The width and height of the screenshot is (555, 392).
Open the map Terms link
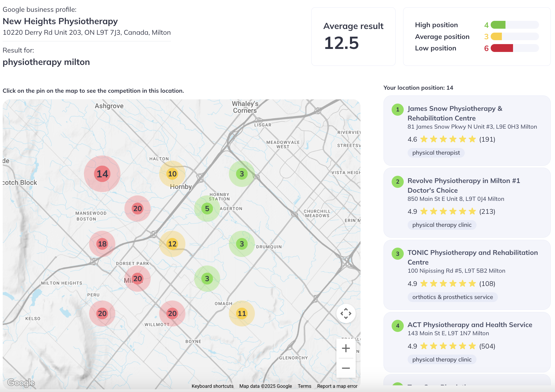pyautogui.click(x=304, y=386)
